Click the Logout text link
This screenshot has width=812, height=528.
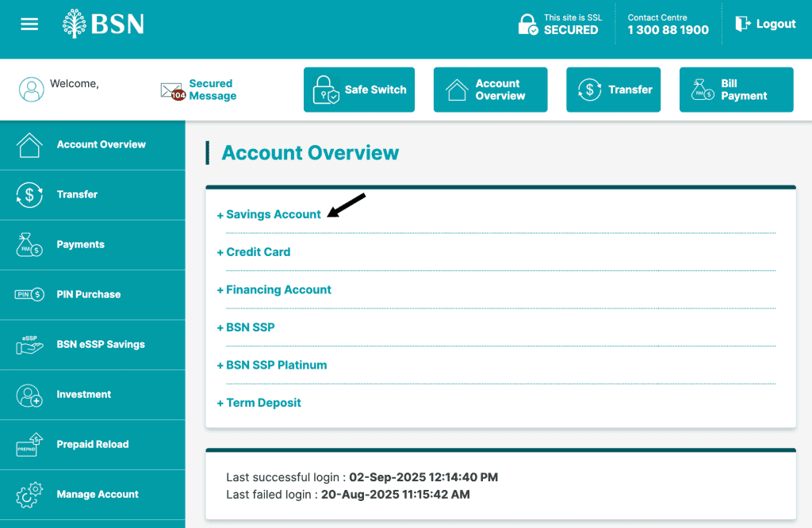click(x=776, y=24)
